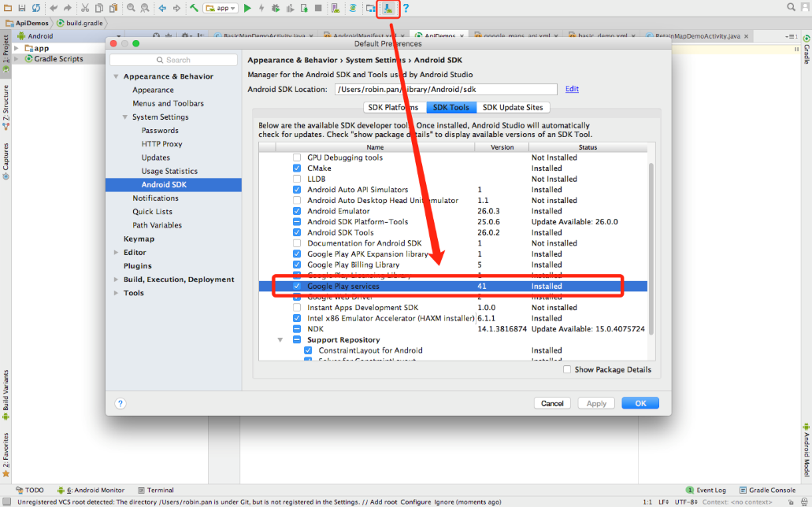812x507 pixels.
Task: Click the Apply Changes lightning icon
Action: [x=261, y=8]
